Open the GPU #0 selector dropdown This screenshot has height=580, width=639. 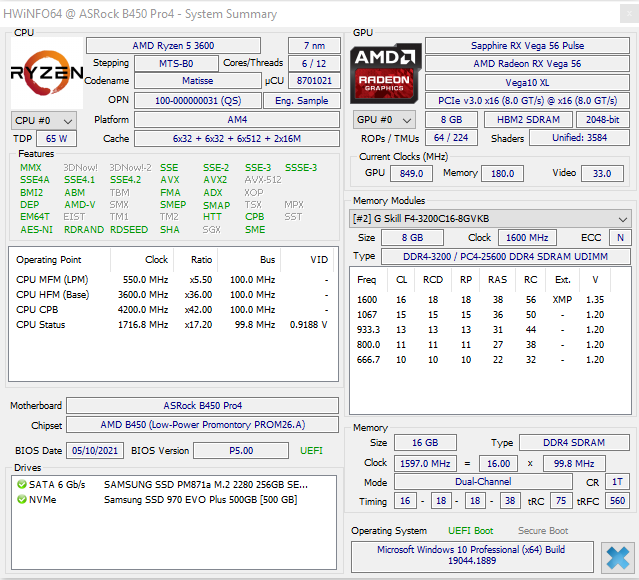(x=384, y=119)
